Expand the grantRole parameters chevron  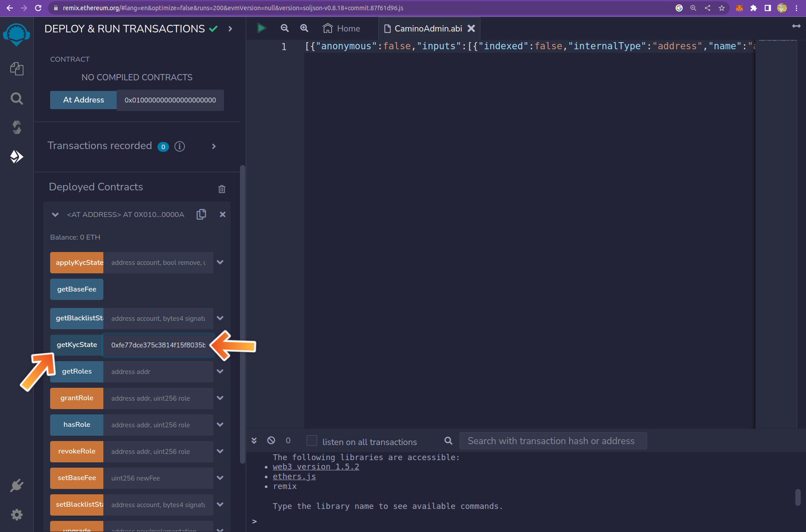(x=220, y=398)
